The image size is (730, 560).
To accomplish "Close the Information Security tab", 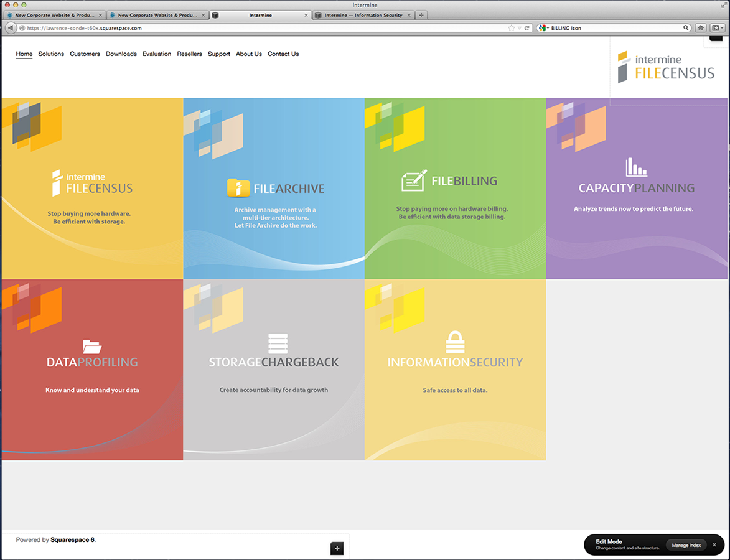I will [409, 15].
